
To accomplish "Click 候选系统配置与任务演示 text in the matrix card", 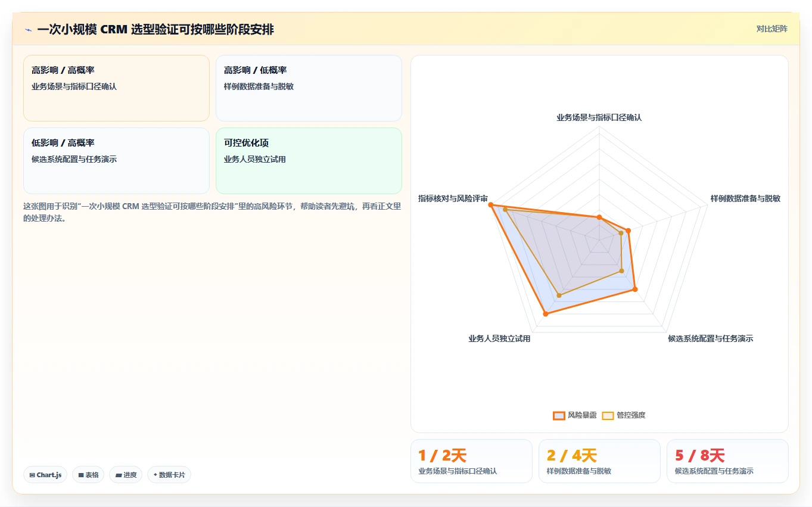I will coord(74,160).
